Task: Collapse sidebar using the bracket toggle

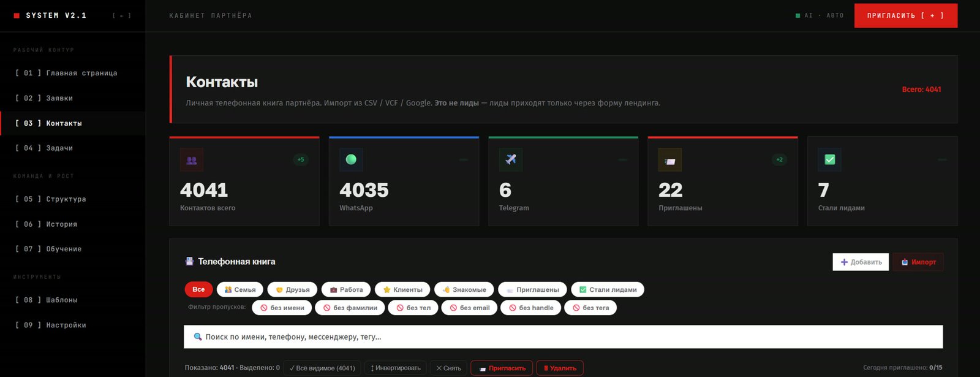Action: (122, 15)
